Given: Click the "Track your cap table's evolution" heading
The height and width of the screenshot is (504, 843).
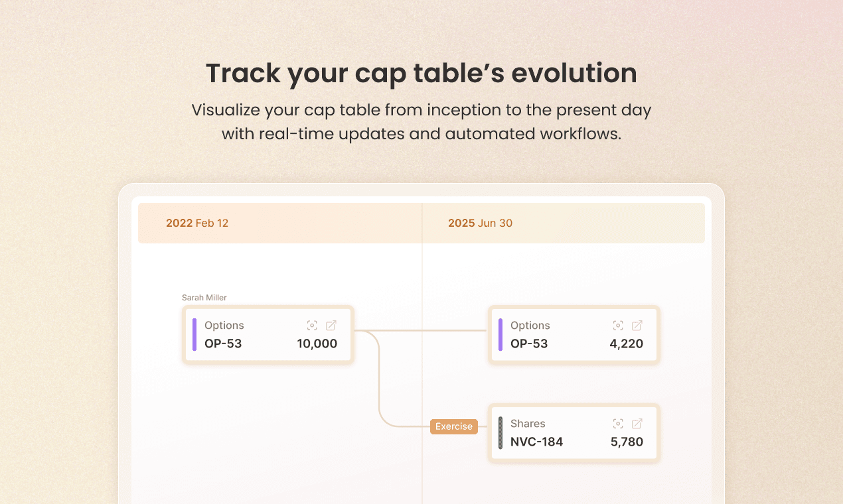Looking at the screenshot, I should tap(421, 73).
